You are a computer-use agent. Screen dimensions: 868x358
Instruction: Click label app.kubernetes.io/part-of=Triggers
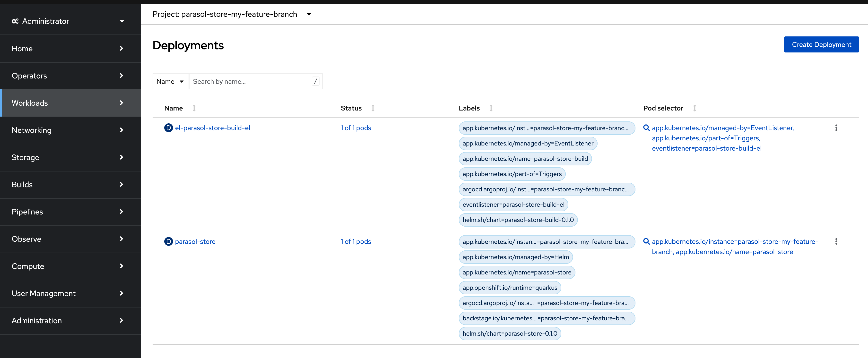pyautogui.click(x=512, y=174)
